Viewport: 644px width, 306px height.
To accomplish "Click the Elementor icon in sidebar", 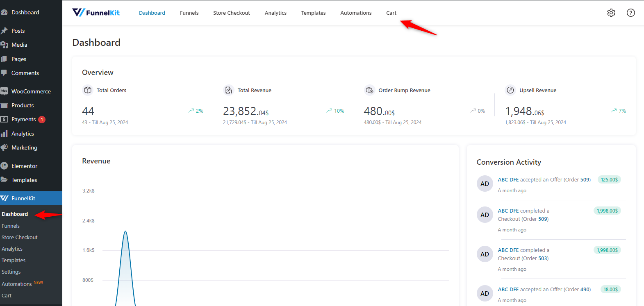I will click(4, 166).
